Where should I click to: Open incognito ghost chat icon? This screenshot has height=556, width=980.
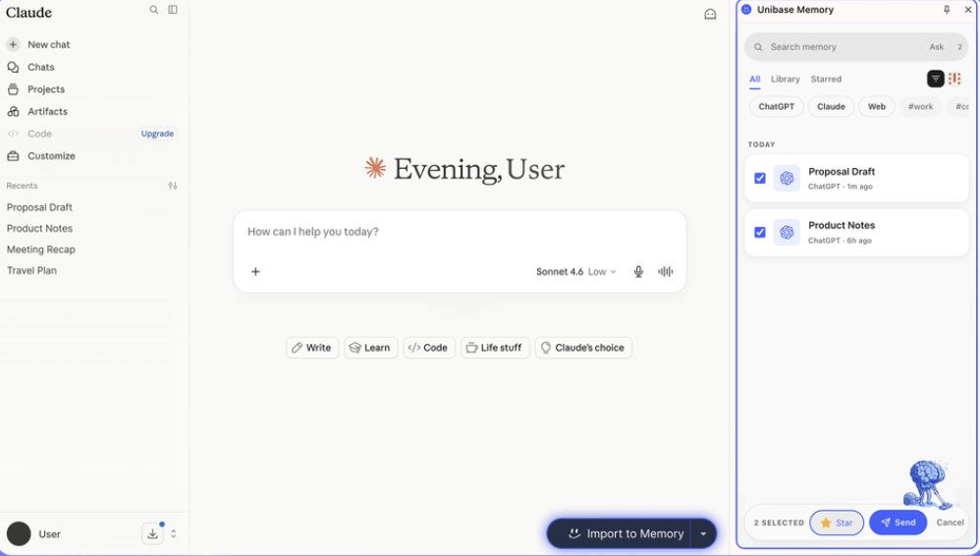pos(710,15)
